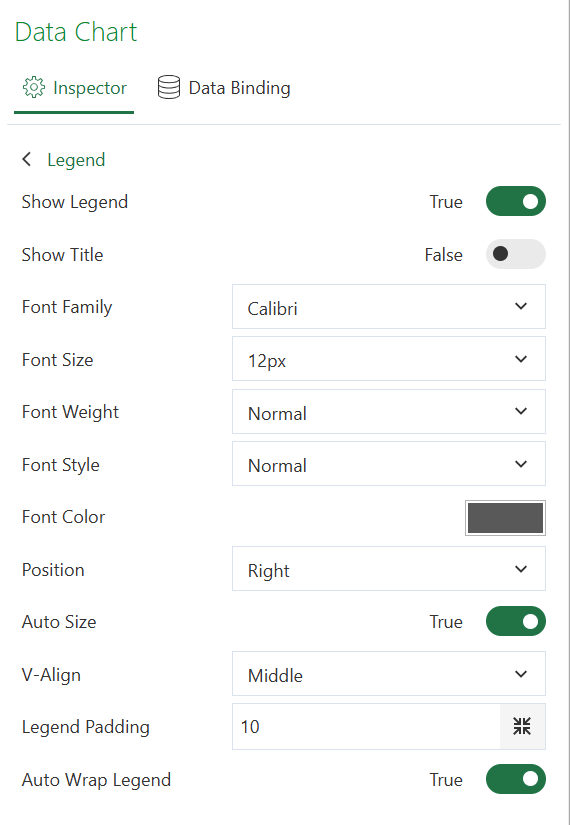Click the Inspector gear icon
The image size is (570, 825).
pos(34,87)
